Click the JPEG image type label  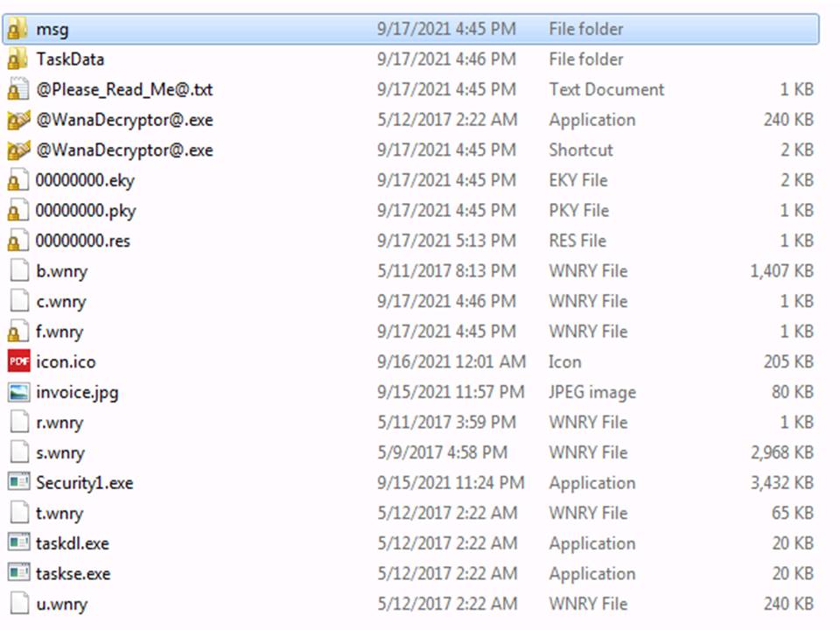pyautogui.click(x=592, y=393)
